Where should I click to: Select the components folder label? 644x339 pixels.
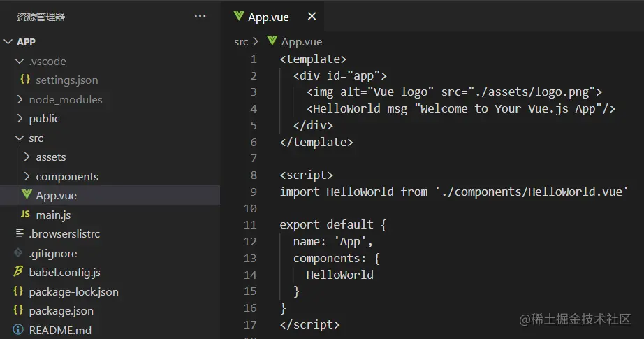coord(67,177)
